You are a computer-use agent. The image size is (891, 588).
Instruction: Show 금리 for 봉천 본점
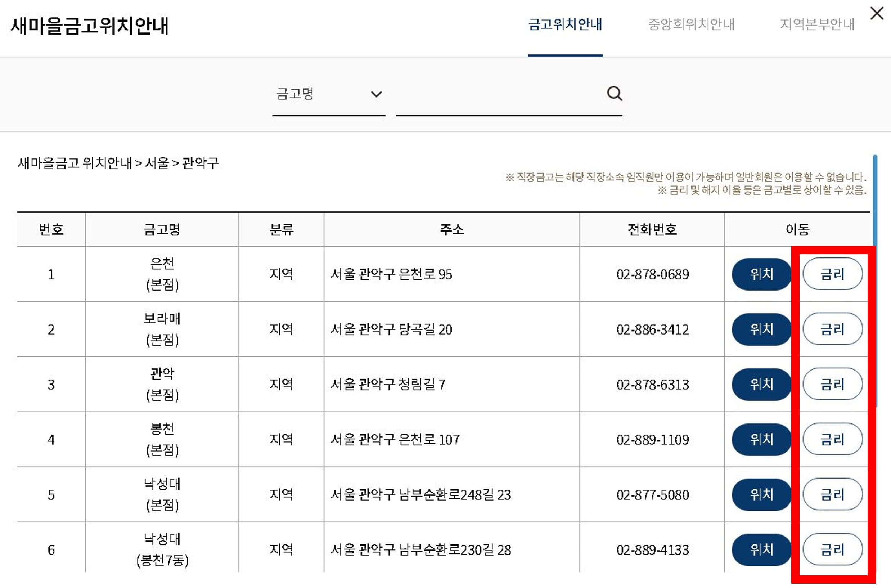point(833,440)
